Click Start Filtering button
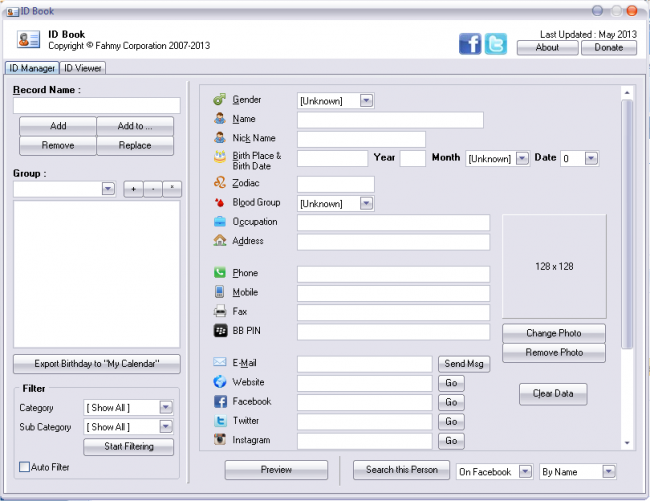Viewport: 650px width, 501px height. click(x=129, y=447)
